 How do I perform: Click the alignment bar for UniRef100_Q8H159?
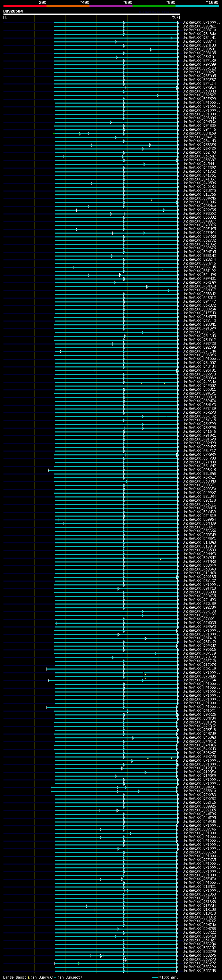click(x=116, y=133)
